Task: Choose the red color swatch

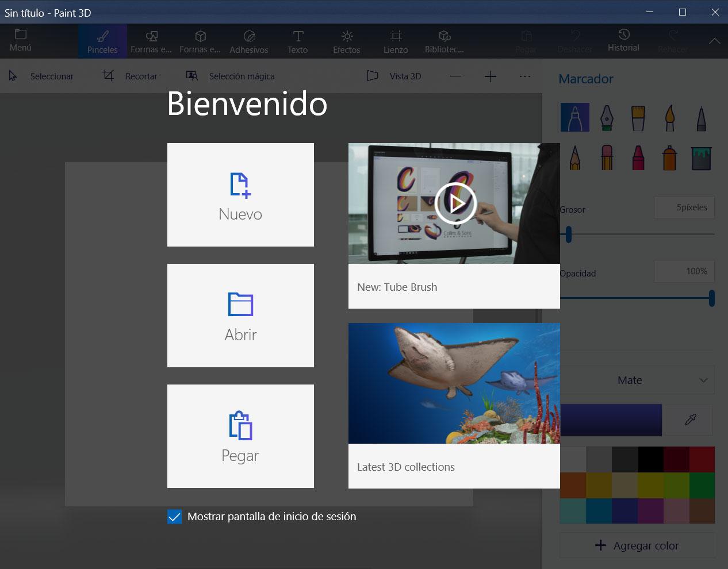Action: click(702, 459)
